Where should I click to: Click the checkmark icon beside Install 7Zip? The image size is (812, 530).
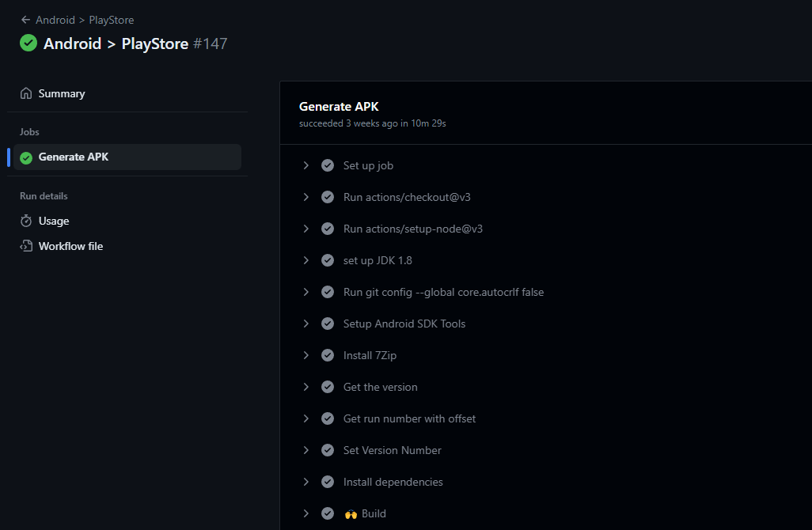click(x=328, y=355)
